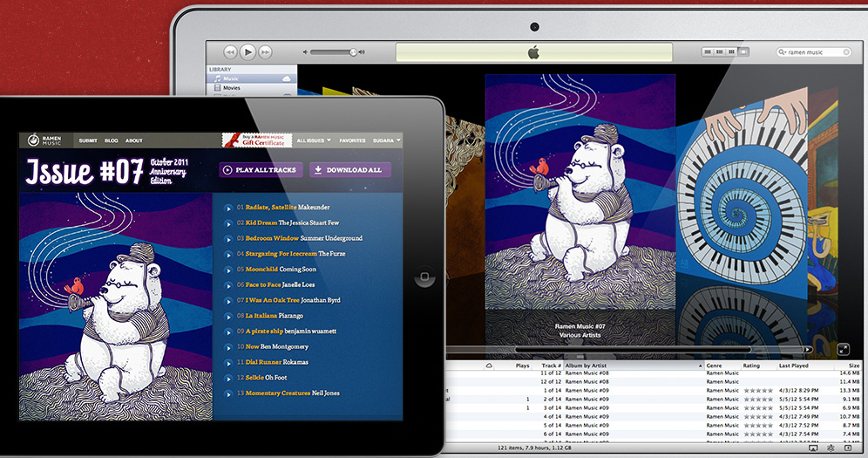Click the Genre column header
This screenshot has width=868, height=458.
tap(722, 366)
